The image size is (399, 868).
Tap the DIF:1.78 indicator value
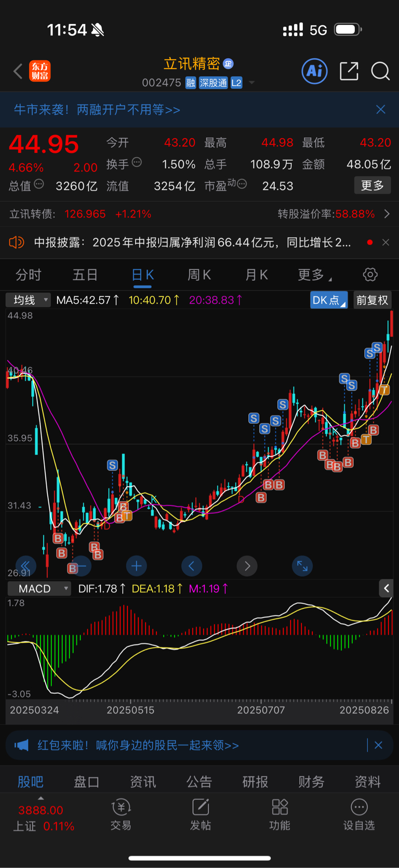click(x=102, y=589)
